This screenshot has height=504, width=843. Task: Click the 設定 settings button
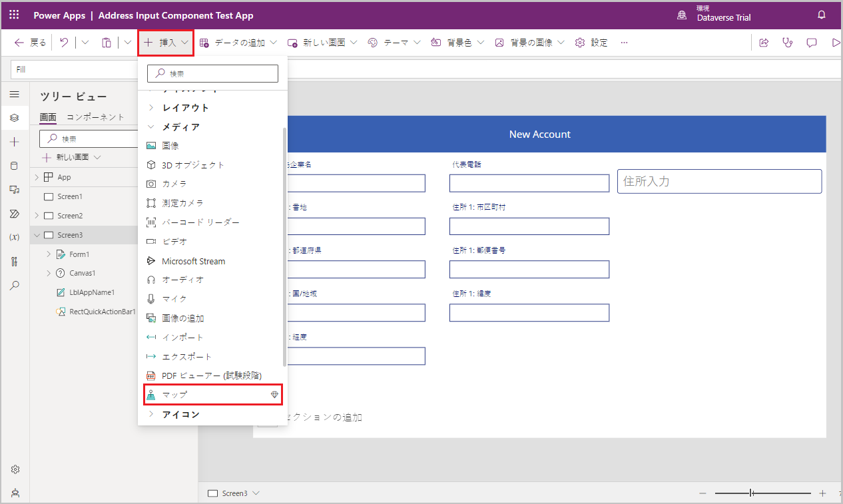click(x=591, y=43)
